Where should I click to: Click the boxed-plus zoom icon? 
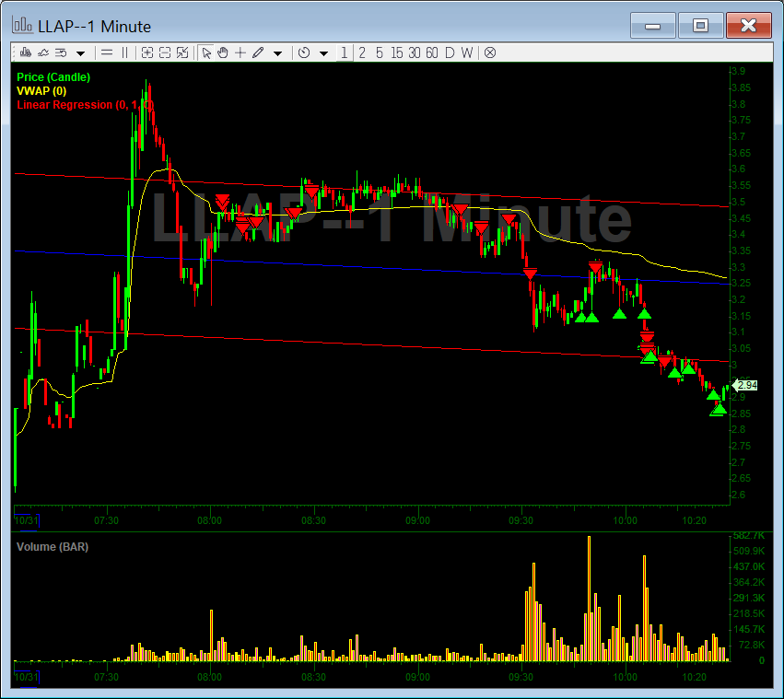click(147, 52)
